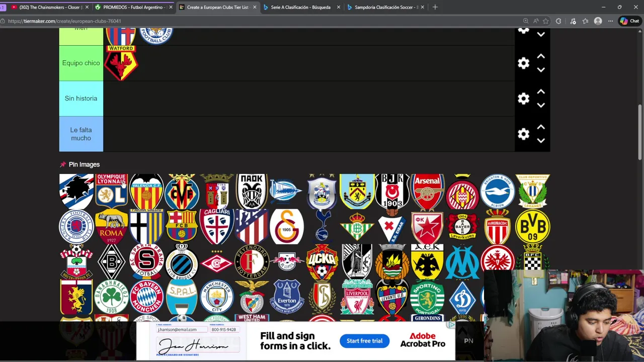Open settings gear for Le falta mucho row
This screenshot has width=644, height=362.
tap(523, 134)
